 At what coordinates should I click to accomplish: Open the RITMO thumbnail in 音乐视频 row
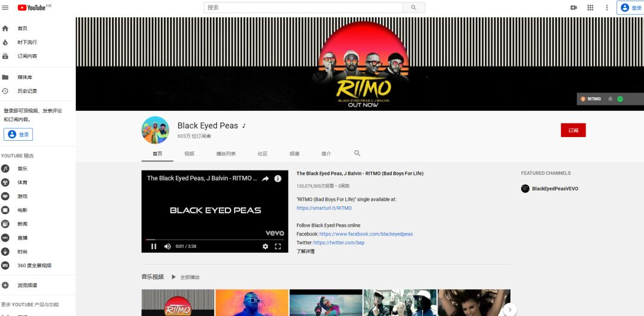coord(178,303)
